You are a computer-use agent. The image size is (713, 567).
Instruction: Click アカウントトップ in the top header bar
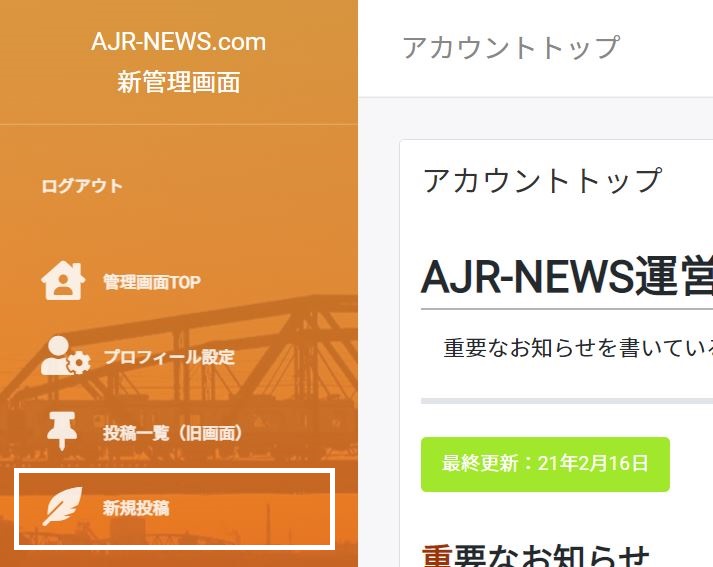coord(510,47)
